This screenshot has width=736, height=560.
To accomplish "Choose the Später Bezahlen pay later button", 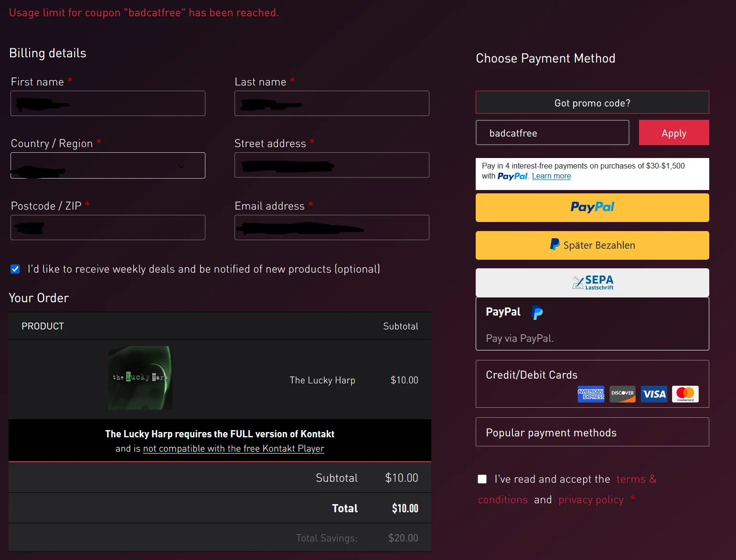I will click(x=592, y=245).
